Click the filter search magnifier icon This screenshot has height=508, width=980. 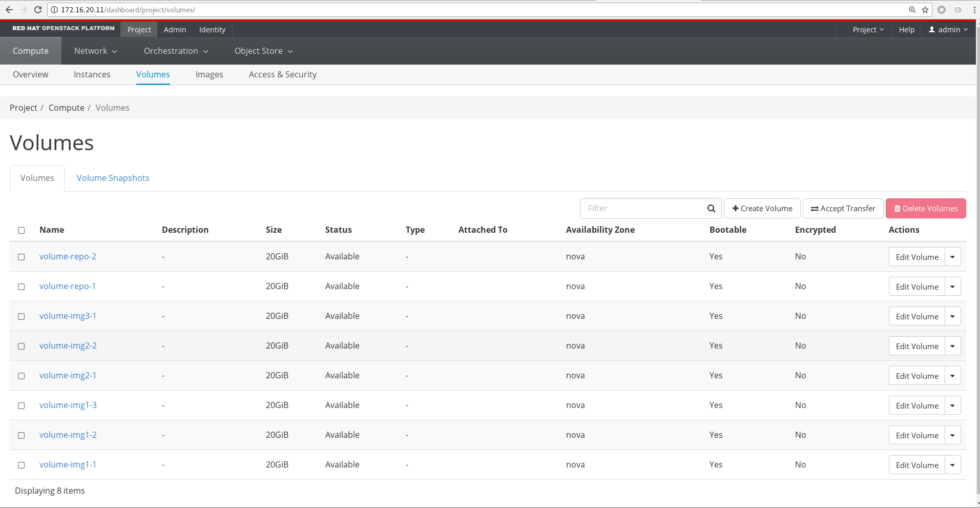click(x=711, y=209)
